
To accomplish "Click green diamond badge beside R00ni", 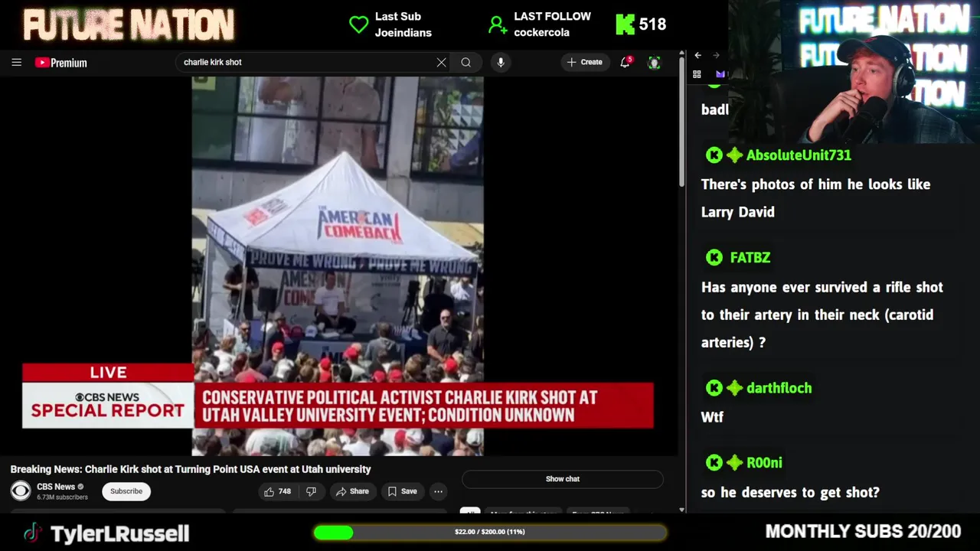I will (734, 463).
